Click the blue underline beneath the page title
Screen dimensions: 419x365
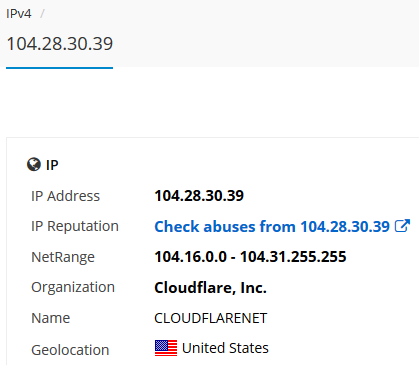[x=60, y=68]
